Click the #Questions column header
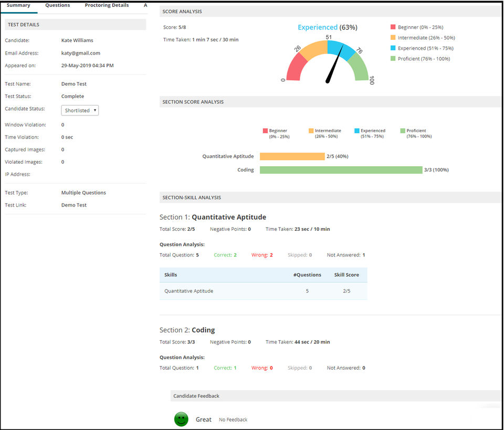 (307, 275)
